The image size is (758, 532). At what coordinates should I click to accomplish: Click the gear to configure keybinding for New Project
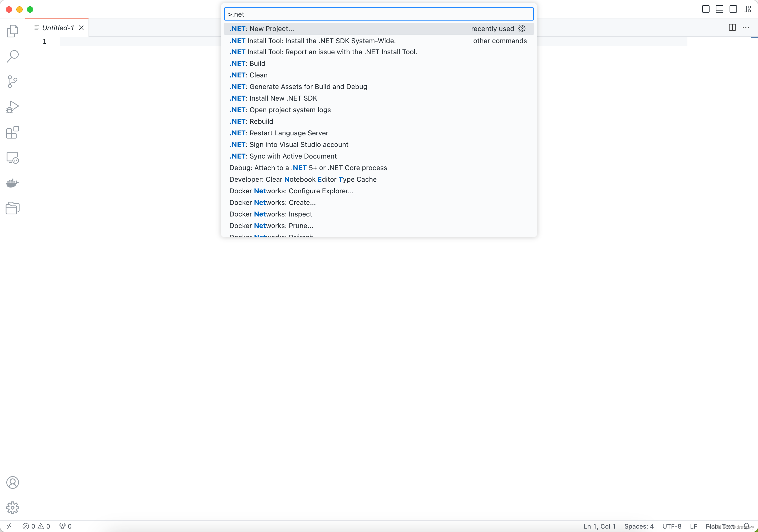522,29
